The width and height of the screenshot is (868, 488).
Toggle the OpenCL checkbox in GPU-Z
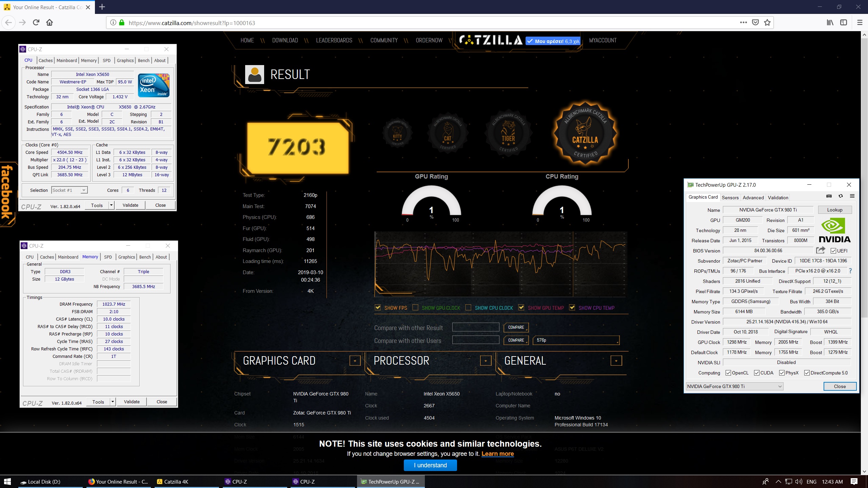[728, 373]
